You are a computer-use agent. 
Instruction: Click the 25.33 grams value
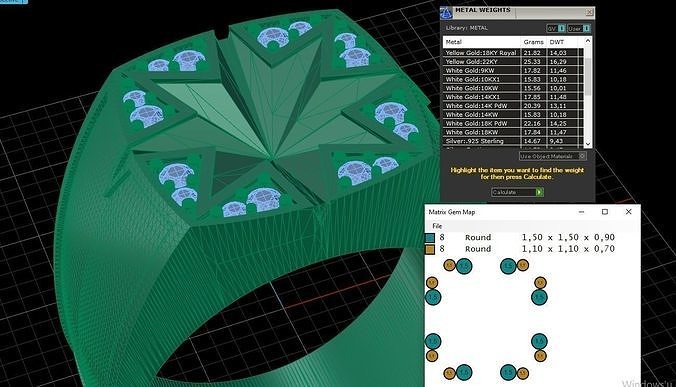pos(532,62)
